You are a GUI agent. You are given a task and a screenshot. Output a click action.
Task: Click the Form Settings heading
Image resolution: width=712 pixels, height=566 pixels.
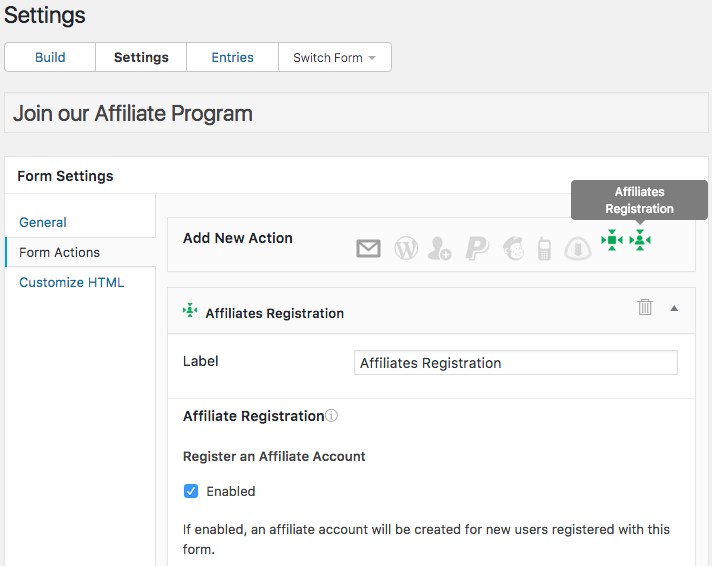65,176
